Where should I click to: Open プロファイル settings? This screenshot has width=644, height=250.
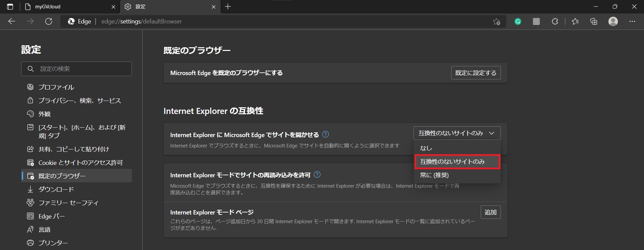[76, 87]
